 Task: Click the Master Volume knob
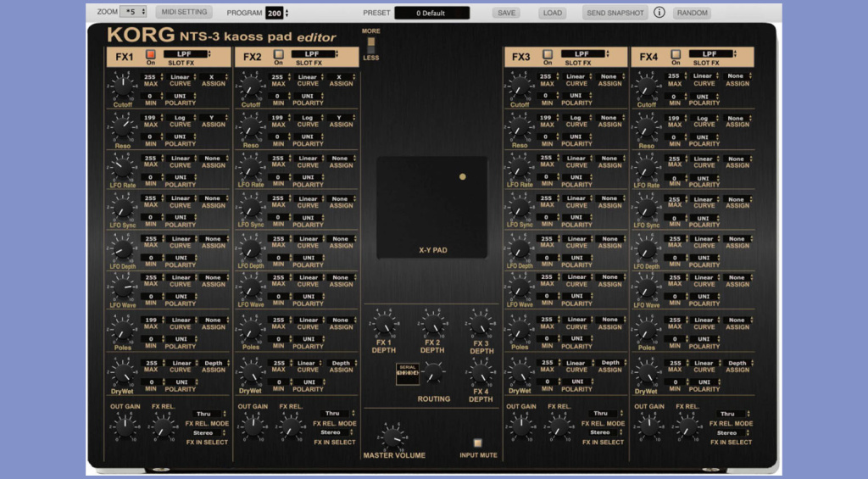[x=392, y=437]
